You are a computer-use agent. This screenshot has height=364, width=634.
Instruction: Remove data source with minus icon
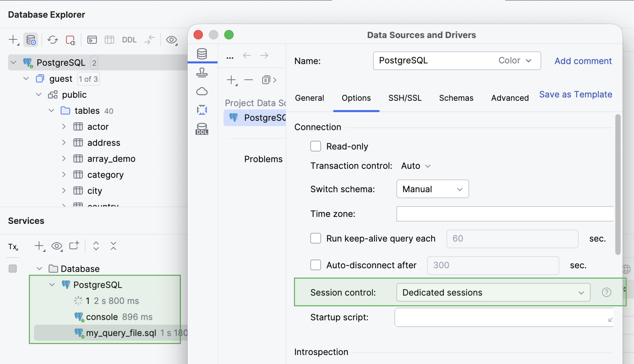tap(248, 80)
